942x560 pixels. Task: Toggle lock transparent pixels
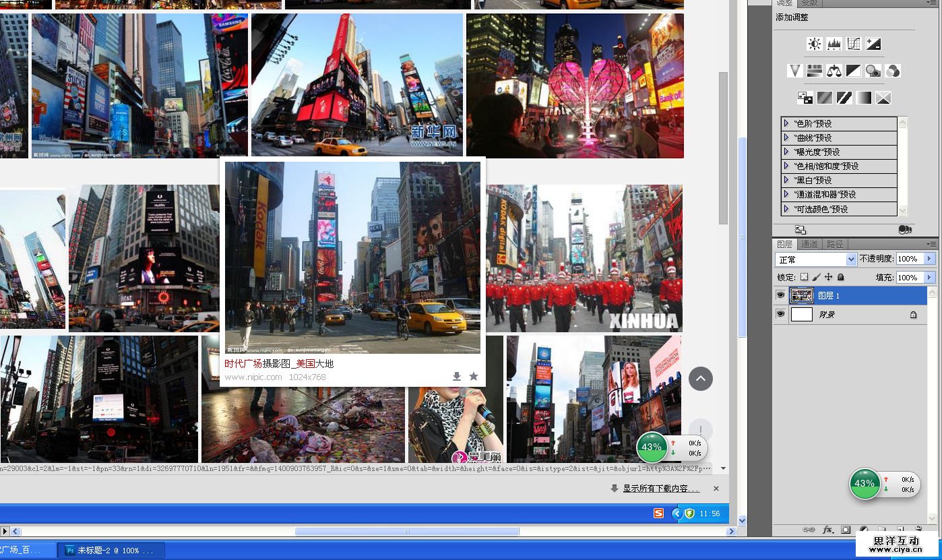click(804, 277)
